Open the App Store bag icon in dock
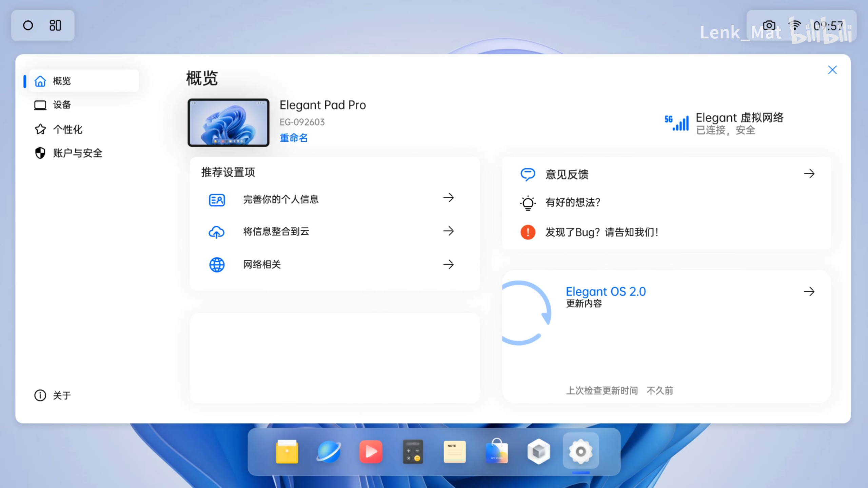868x488 pixels. coord(497,451)
